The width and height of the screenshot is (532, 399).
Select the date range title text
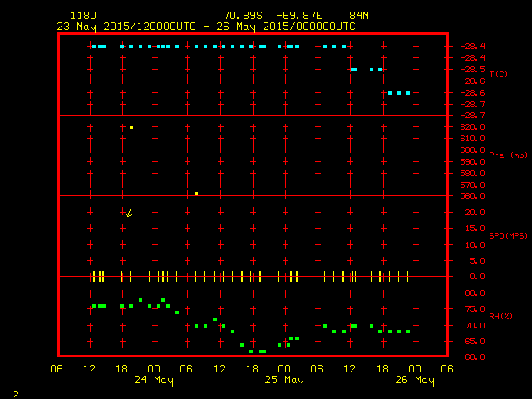[x=206, y=26]
